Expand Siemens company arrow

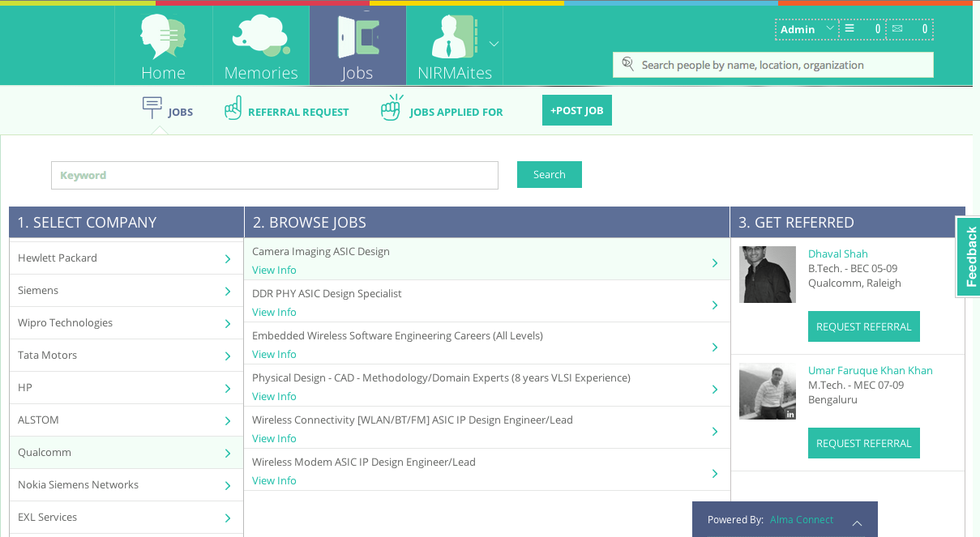click(228, 292)
